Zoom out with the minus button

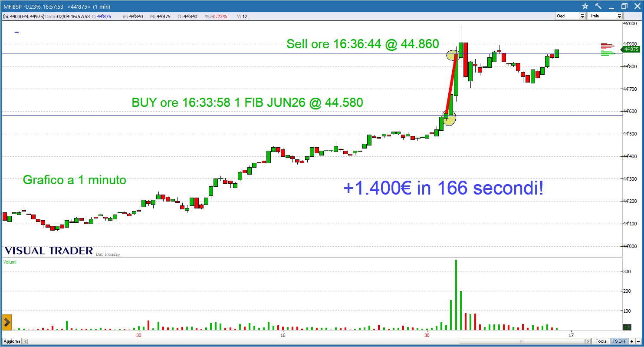(638, 341)
